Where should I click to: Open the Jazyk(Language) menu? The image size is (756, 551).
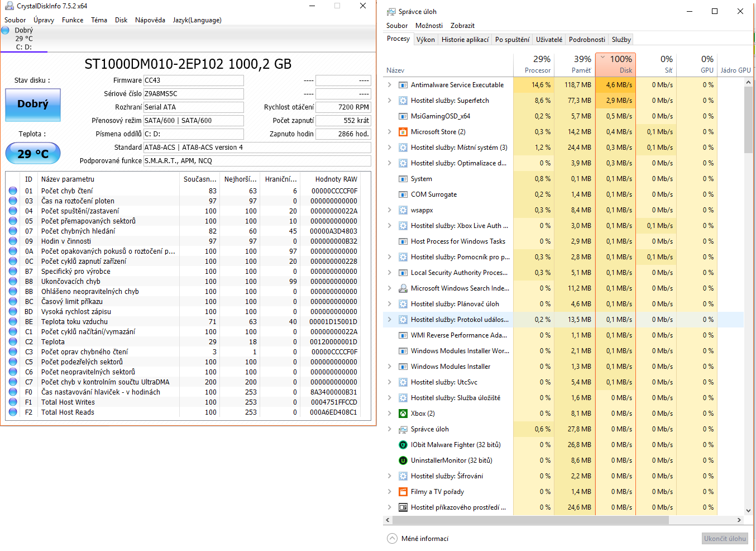tap(197, 20)
